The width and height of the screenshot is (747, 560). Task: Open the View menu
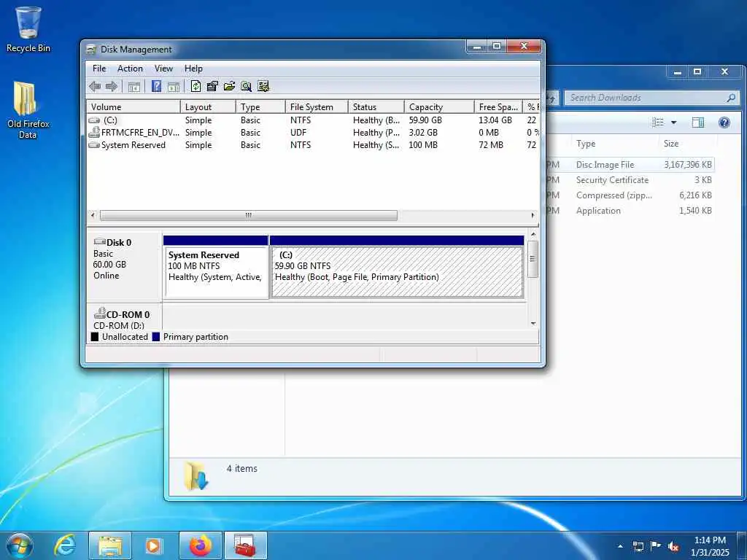click(163, 69)
